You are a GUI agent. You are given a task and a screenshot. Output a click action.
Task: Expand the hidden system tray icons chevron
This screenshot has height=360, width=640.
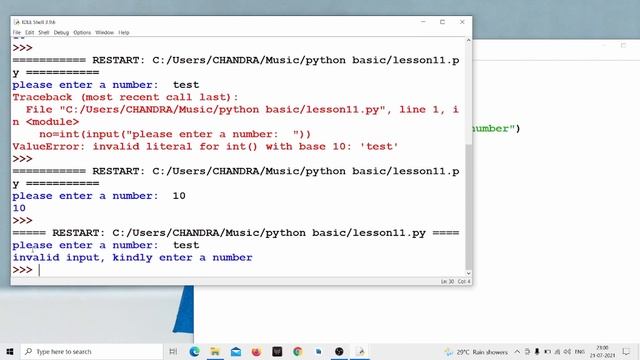pos(517,351)
